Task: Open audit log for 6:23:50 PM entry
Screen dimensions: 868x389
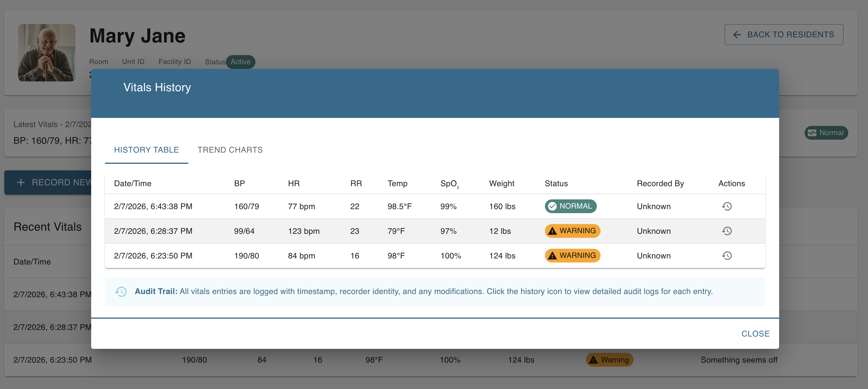Action: click(727, 256)
